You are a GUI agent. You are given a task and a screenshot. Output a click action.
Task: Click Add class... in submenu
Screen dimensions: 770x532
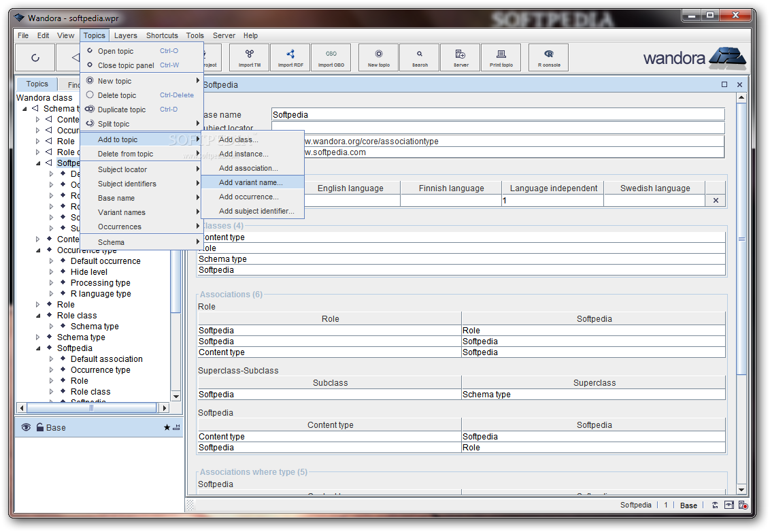tap(253, 139)
